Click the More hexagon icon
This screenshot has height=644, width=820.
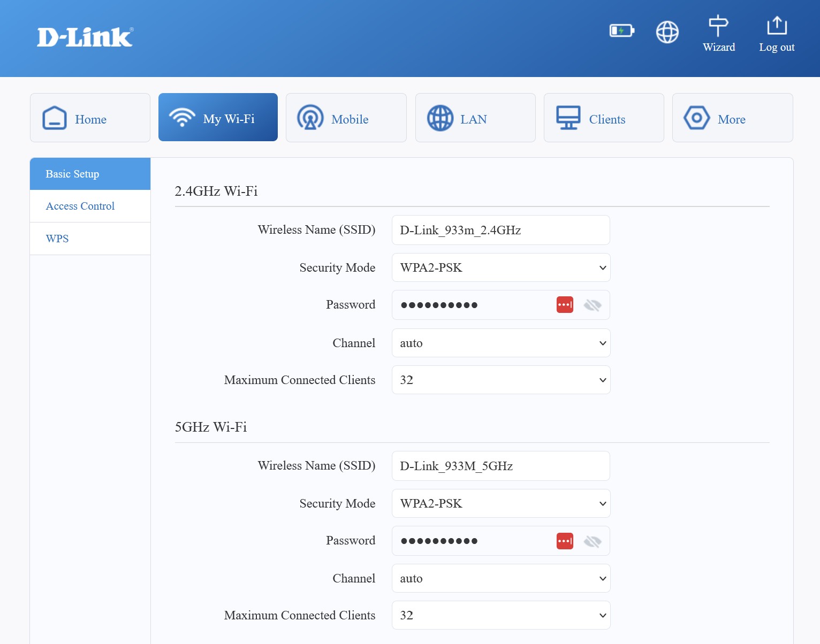coord(696,117)
